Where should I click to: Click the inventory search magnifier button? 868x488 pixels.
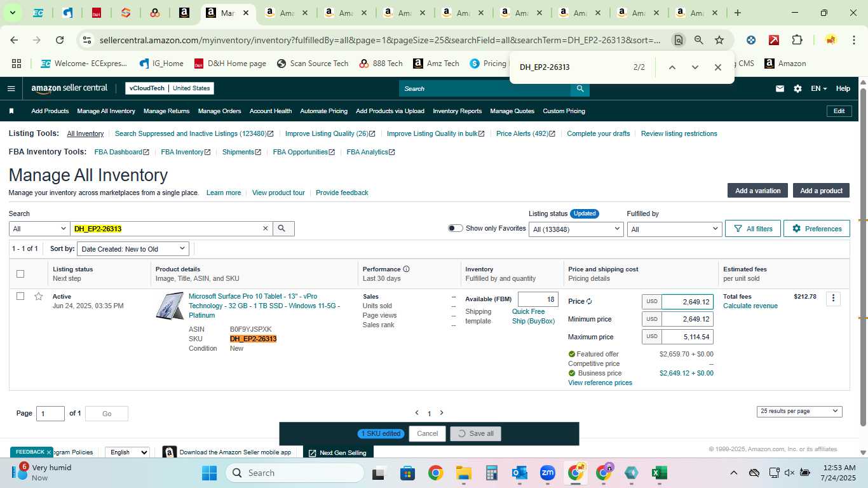tap(283, 229)
